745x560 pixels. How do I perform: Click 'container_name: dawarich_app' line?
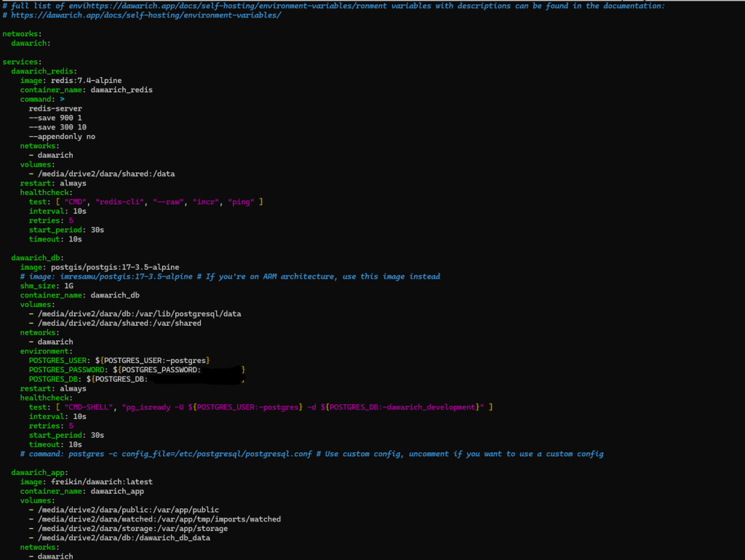(x=82, y=491)
